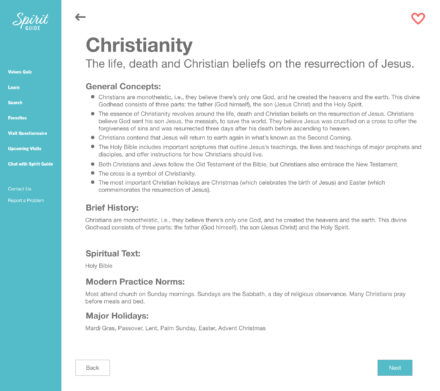Click the Contact Us link
The width and height of the screenshot is (440, 391).
pyautogui.click(x=20, y=189)
